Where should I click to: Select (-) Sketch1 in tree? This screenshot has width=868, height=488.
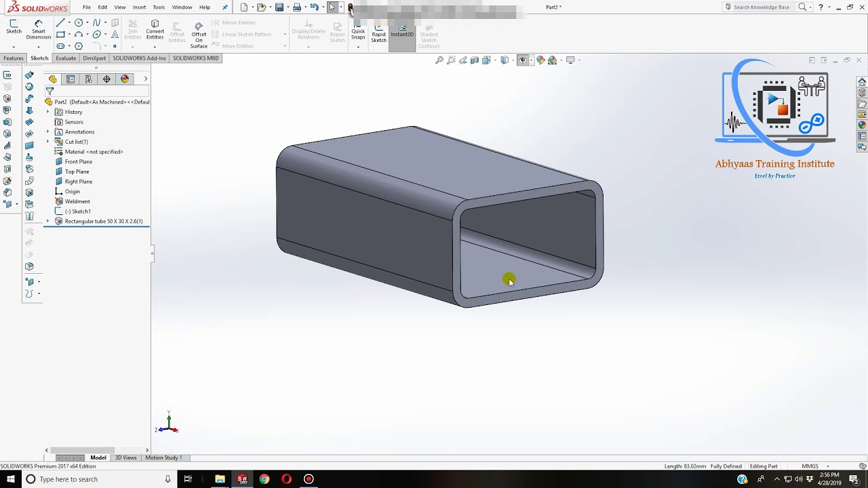(x=73, y=211)
